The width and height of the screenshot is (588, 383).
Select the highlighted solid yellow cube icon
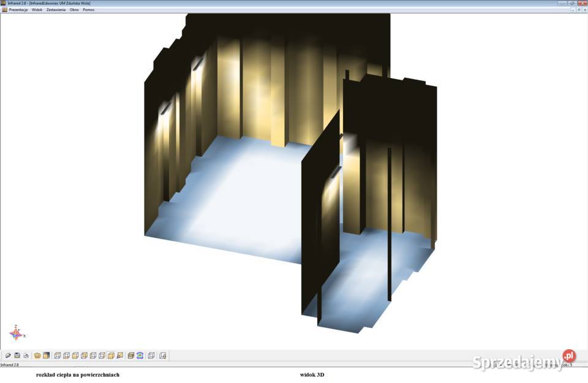click(x=111, y=355)
